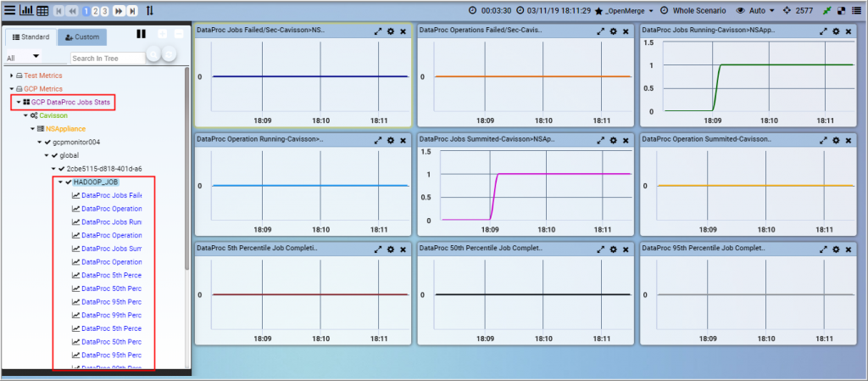Switch to the Custom tab
Viewport: 868px width, 381px height.
tap(82, 37)
